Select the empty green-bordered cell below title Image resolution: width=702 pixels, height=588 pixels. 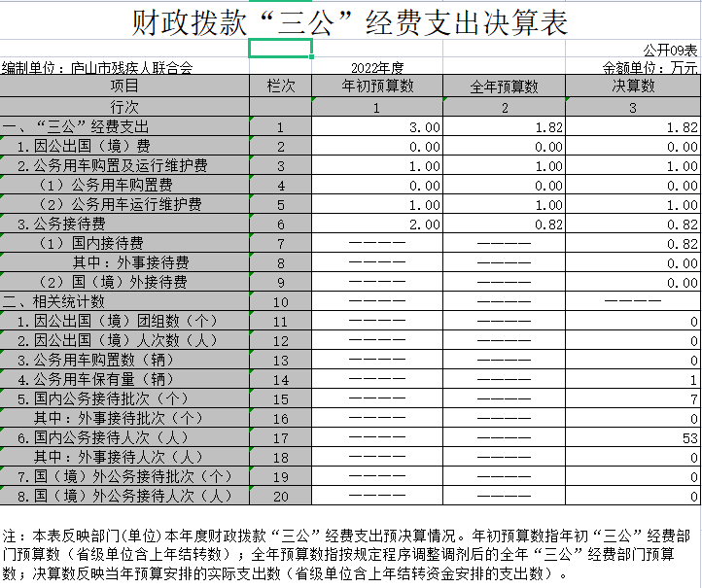point(281,49)
